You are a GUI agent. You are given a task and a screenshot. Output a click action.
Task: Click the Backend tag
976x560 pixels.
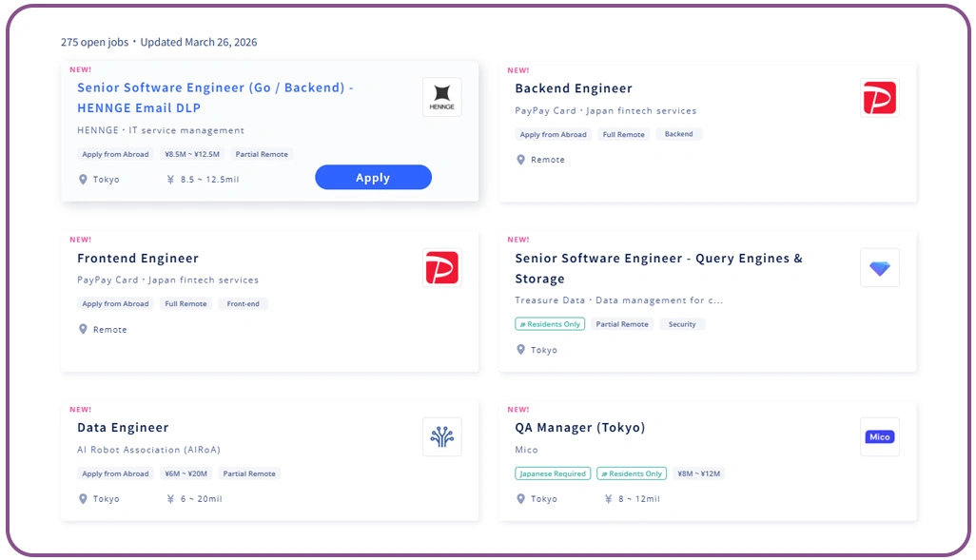pos(678,134)
